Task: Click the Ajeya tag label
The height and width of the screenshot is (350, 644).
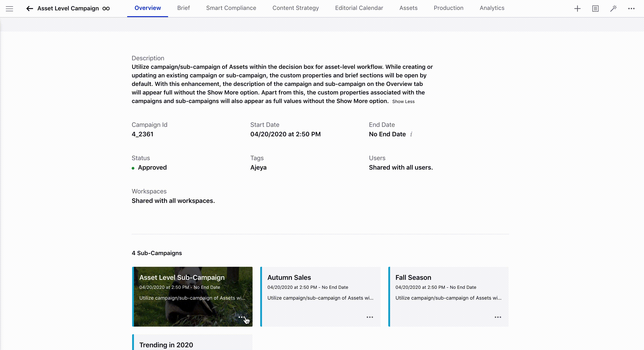Action: [258, 167]
